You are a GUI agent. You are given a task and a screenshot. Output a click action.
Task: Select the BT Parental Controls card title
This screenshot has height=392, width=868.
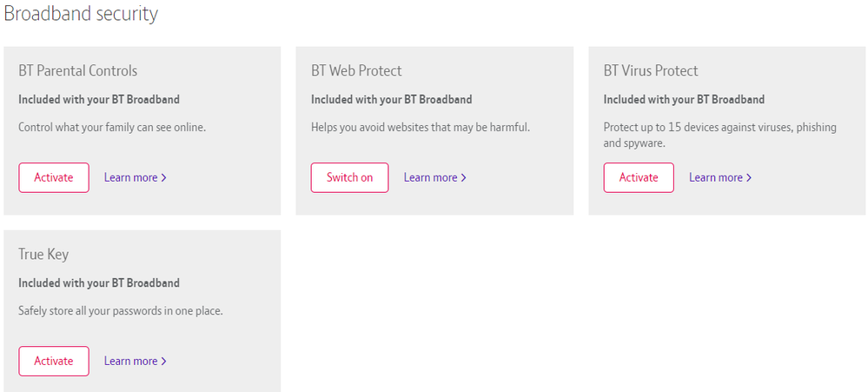click(x=77, y=71)
